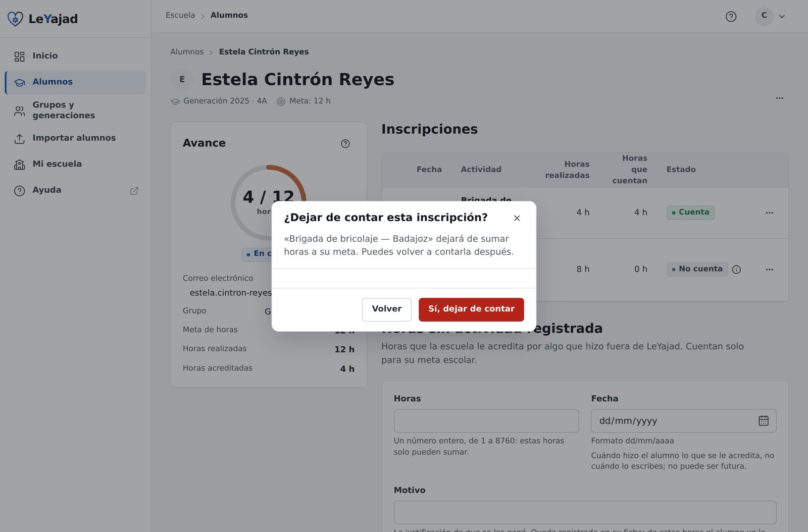
Task: Open Mi escuela section
Action: 76,165
